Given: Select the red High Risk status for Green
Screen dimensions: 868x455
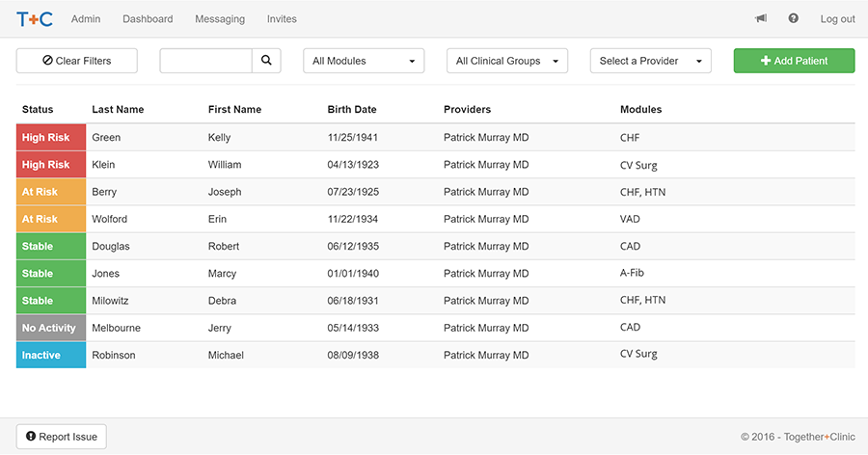Looking at the screenshot, I should pos(51,137).
